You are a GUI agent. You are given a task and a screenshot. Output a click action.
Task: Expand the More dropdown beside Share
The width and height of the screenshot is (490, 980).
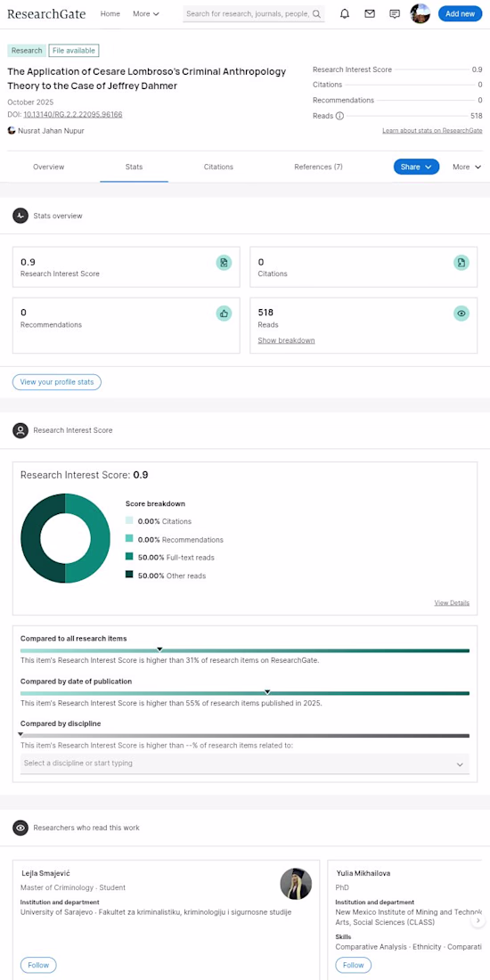pos(467,167)
